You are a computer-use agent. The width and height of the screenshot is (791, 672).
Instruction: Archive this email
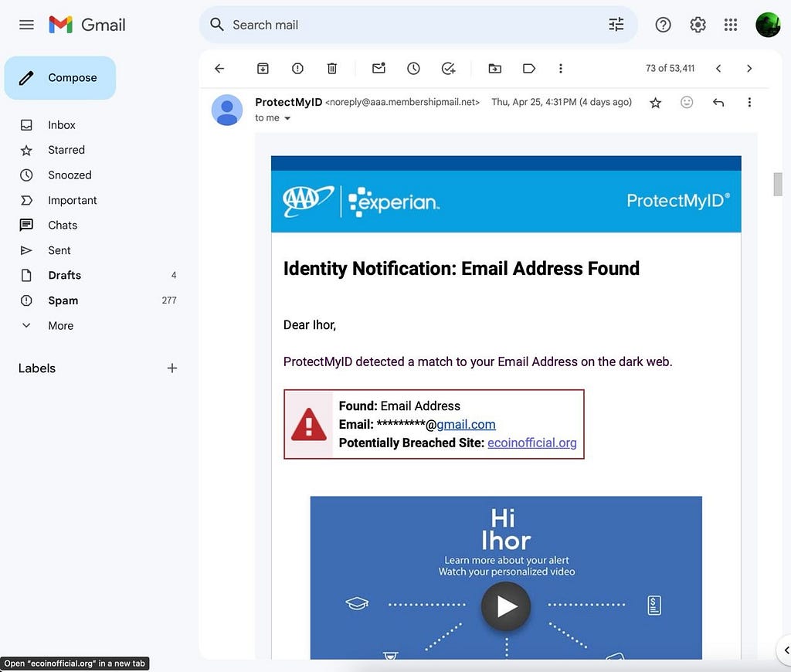[263, 69]
